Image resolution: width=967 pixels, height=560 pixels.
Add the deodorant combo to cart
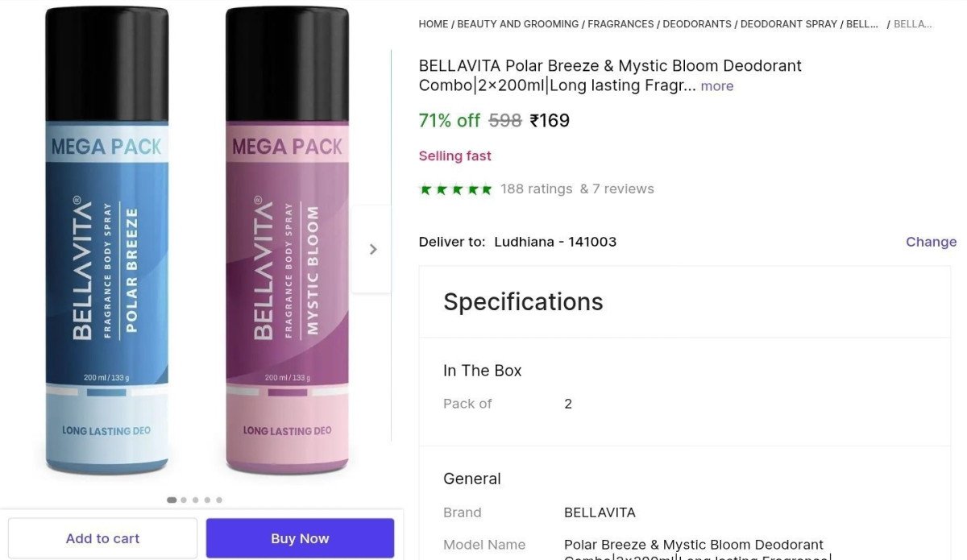tap(102, 537)
